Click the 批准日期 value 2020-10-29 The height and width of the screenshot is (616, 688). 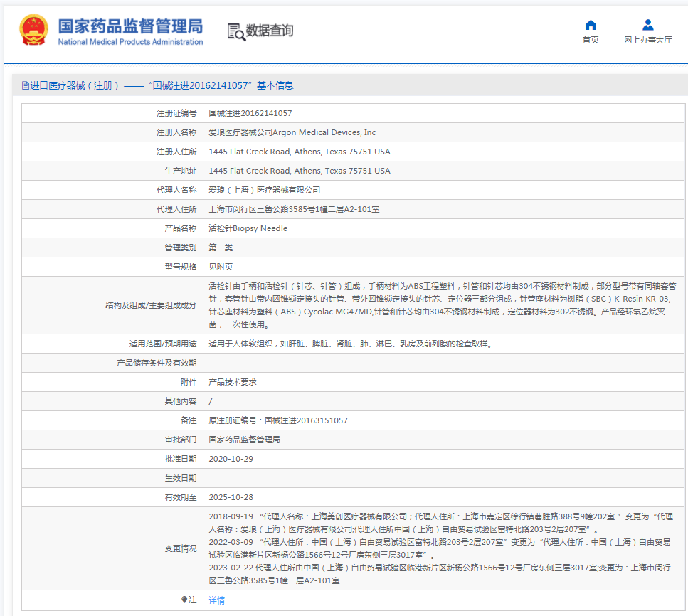(x=231, y=459)
